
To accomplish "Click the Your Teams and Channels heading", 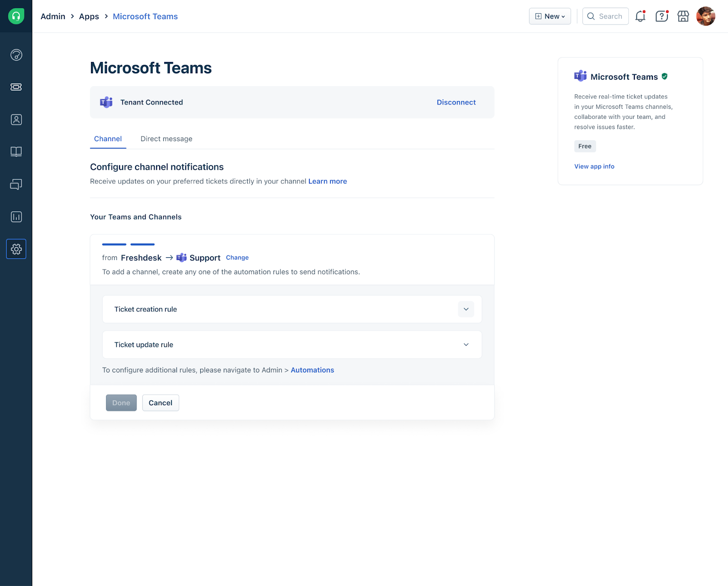I will coord(136,217).
